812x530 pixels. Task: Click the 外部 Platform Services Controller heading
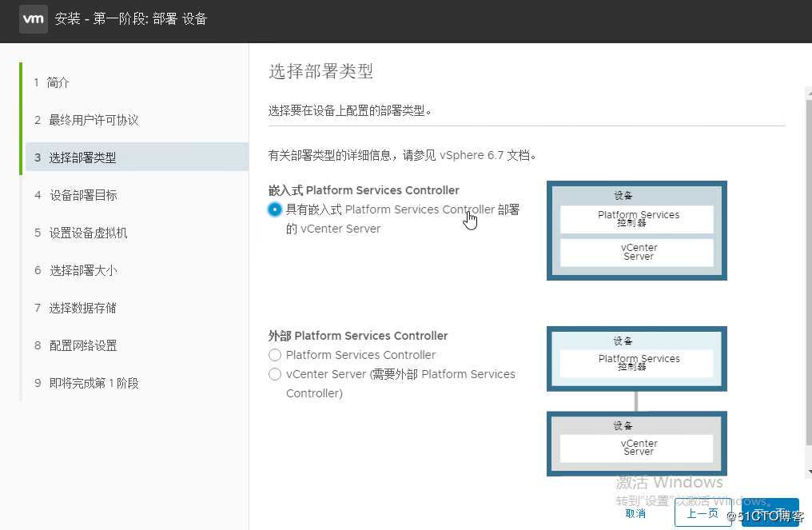pyautogui.click(x=358, y=336)
